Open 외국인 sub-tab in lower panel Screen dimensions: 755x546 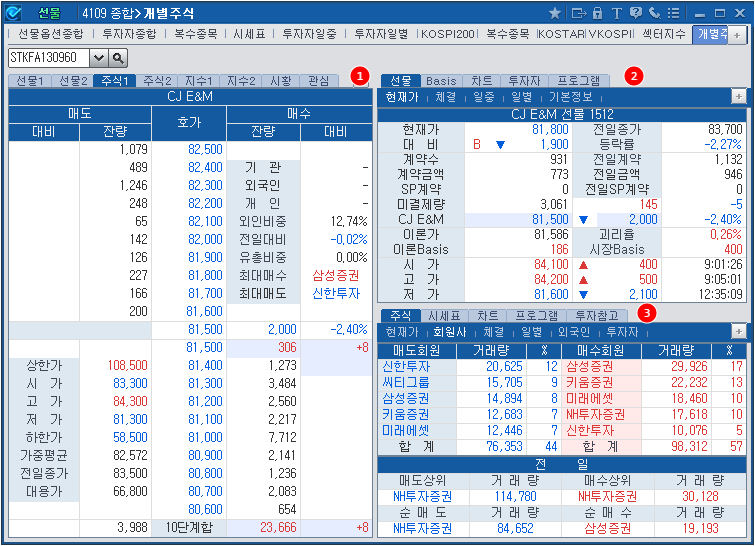pyautogui.click(x=574, y=332)
